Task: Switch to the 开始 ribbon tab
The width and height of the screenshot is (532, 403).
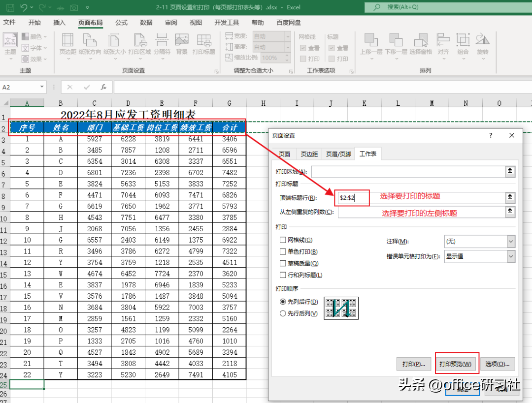Action: (x=34, y=22)
